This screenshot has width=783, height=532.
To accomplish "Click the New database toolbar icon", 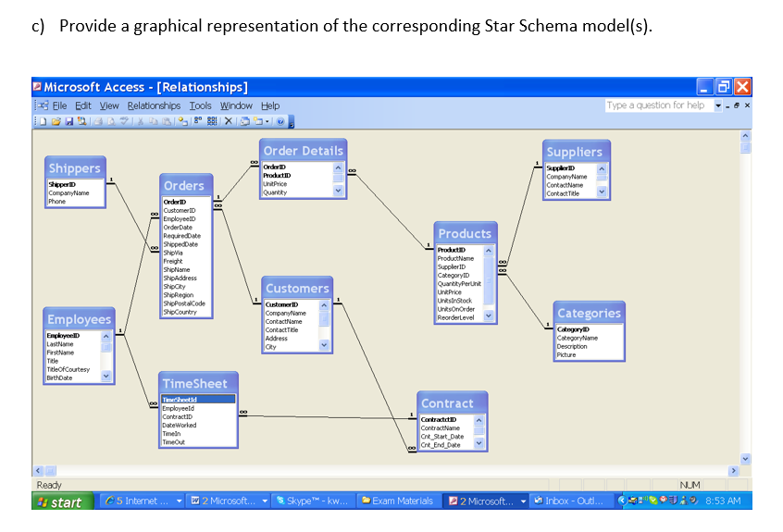I will (x=43, y=121).
